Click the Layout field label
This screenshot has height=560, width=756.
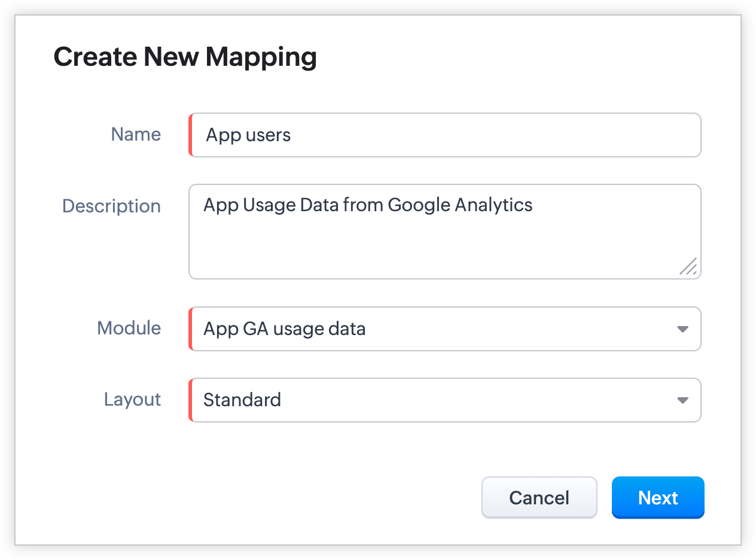pyautogui.click(x=132, y=399)
